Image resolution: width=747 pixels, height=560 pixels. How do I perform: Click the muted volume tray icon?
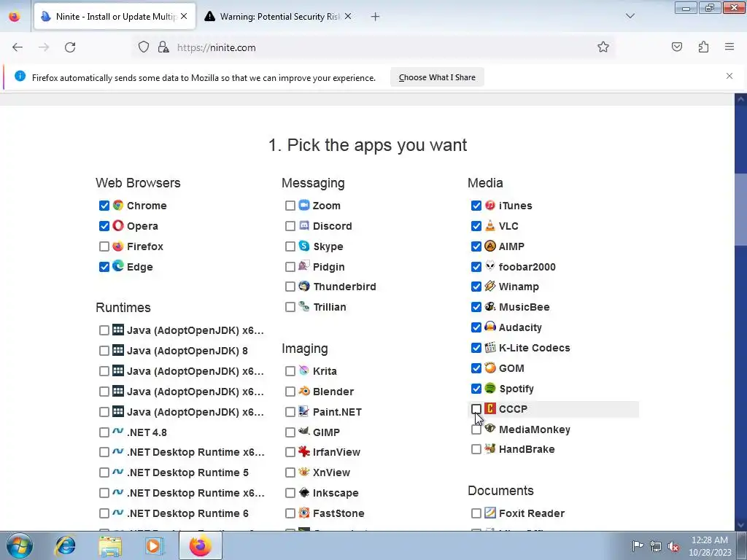click(673, 546)
